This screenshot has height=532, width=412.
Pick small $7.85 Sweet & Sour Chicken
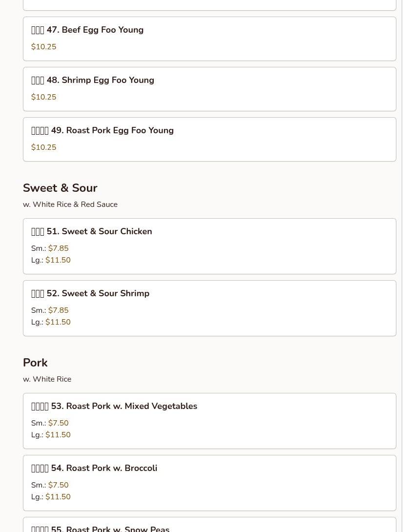tap(58, 248)
